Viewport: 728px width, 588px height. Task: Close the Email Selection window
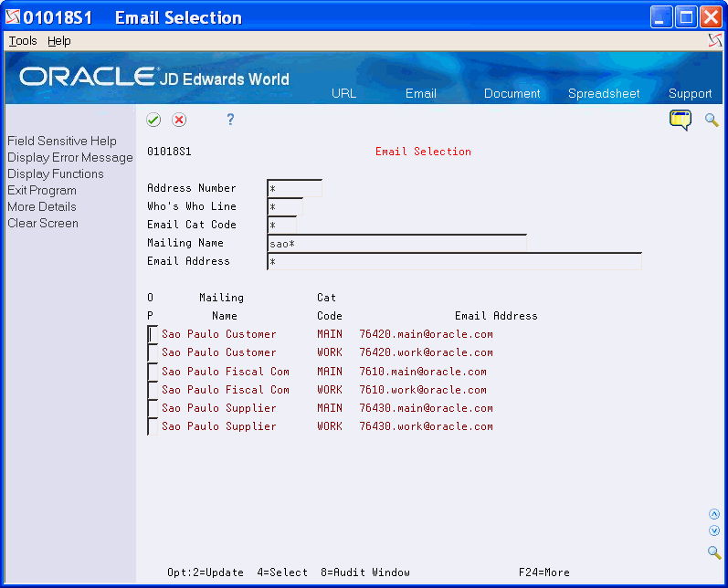coord(711,17)
